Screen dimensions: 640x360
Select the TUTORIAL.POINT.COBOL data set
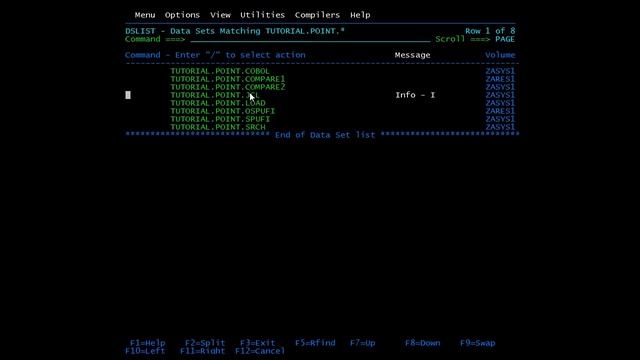220,71
